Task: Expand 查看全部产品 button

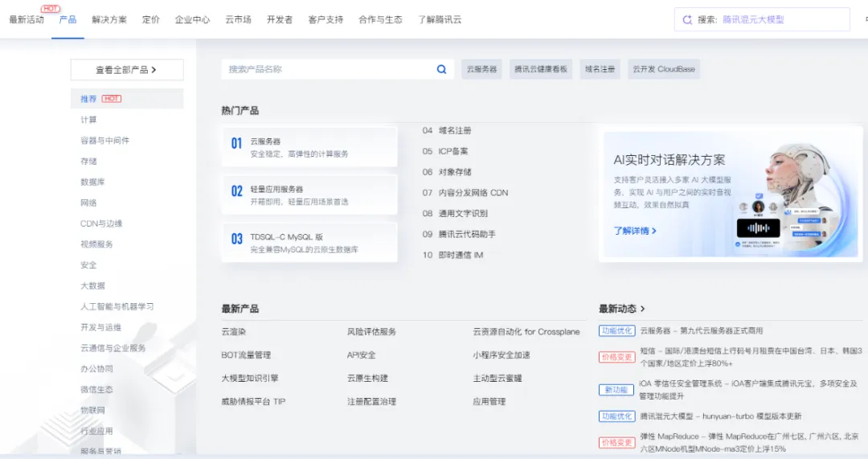Action: click(127, 70)
